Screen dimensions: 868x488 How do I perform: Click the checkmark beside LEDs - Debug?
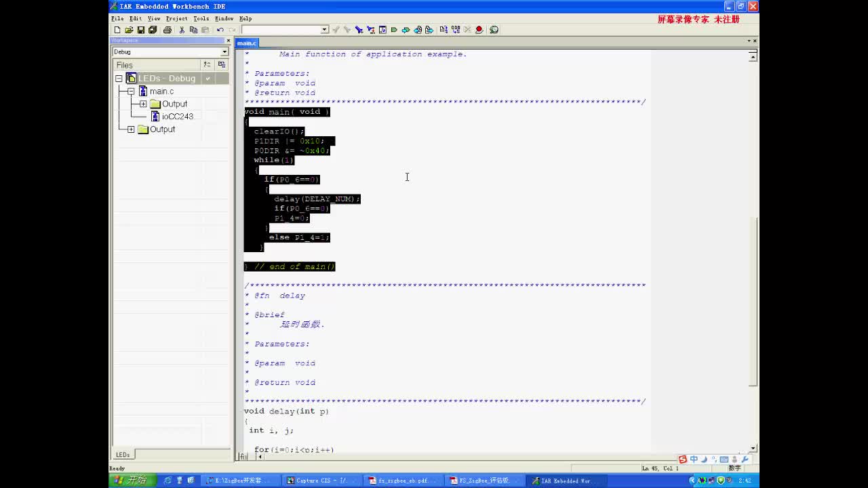[208, 79]
